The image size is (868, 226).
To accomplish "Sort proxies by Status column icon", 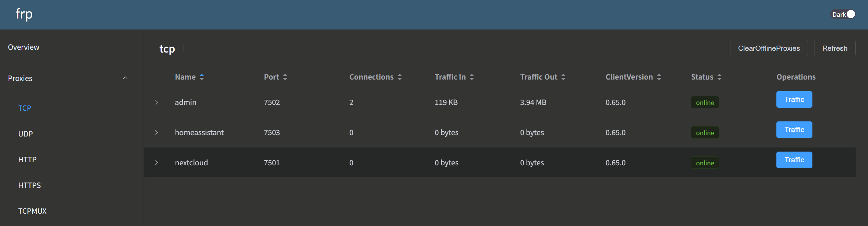I will click(x=719, y=77).
